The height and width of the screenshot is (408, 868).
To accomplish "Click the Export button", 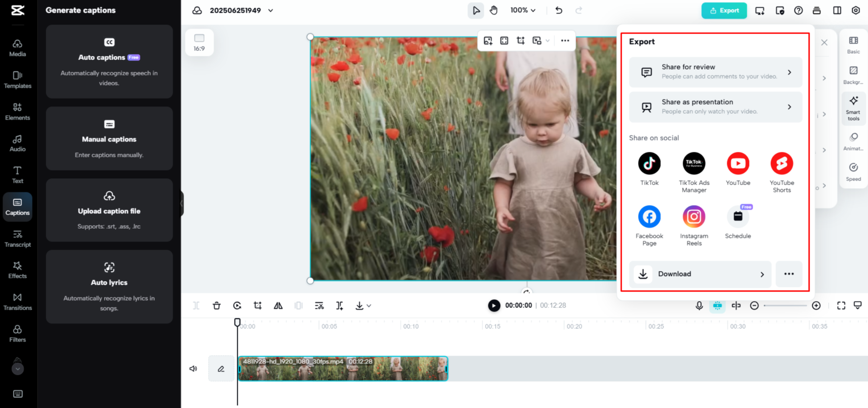I will tap(724, 10).
